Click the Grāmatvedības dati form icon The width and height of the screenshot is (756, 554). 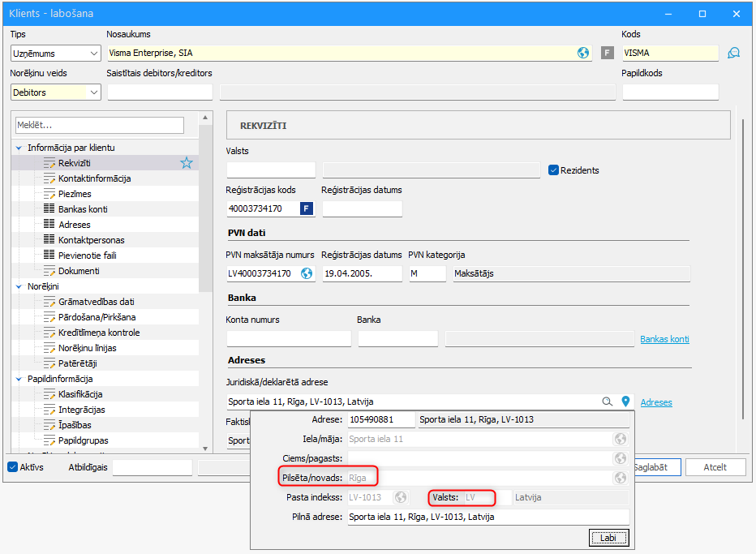[49, 302]
